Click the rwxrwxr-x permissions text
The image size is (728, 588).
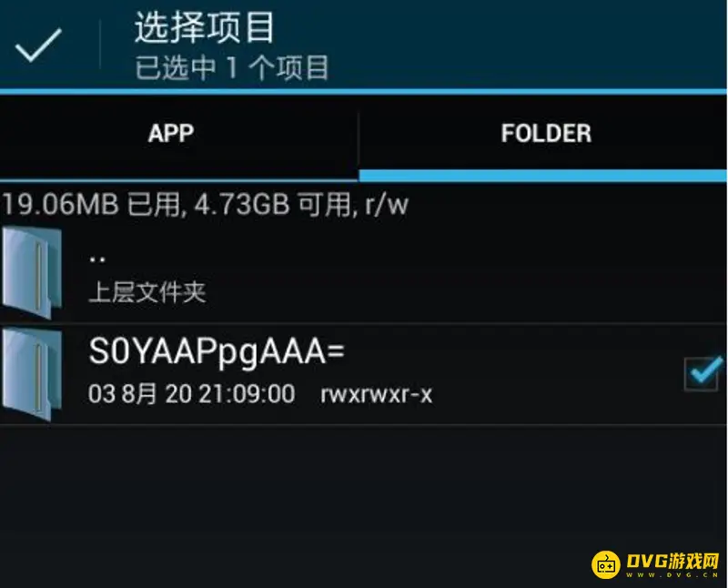[377, 394]
